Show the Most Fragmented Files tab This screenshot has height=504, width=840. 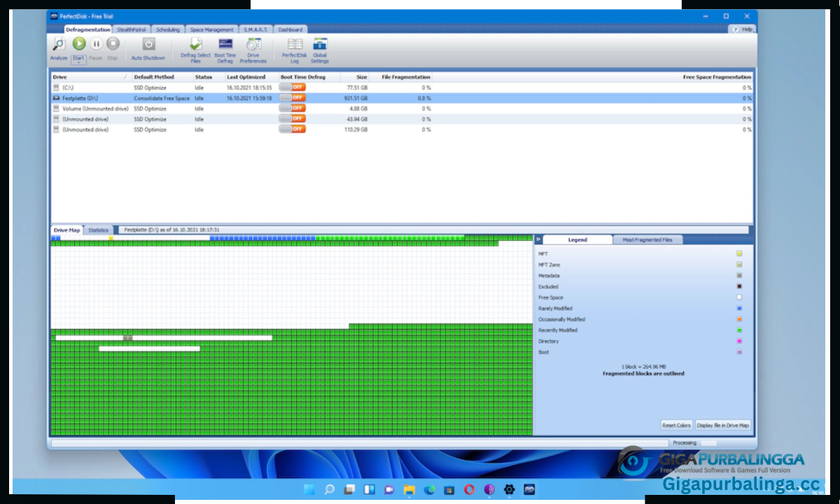647,239
